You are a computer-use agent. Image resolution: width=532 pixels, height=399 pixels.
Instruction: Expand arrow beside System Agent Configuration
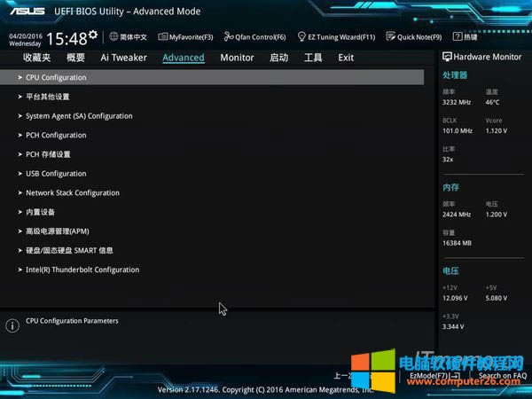point(20,116)
